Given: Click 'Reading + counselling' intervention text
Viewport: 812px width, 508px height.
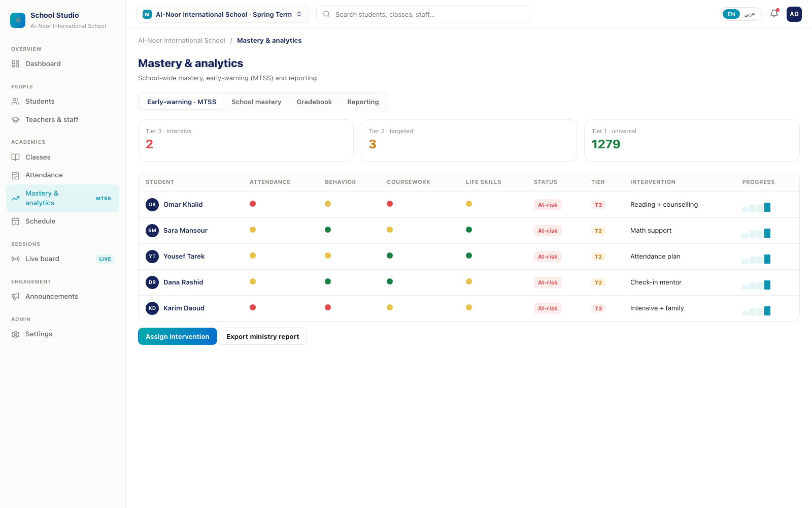Looking at the screenshot, I should [664, 205].
